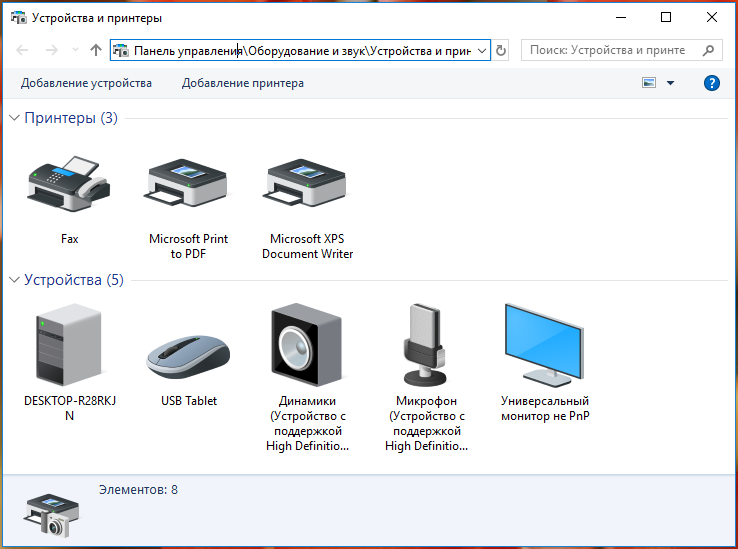738x549 pixels.
Task: Minimize the Устройства и принтеры window
Action: [x=621, y=17]
